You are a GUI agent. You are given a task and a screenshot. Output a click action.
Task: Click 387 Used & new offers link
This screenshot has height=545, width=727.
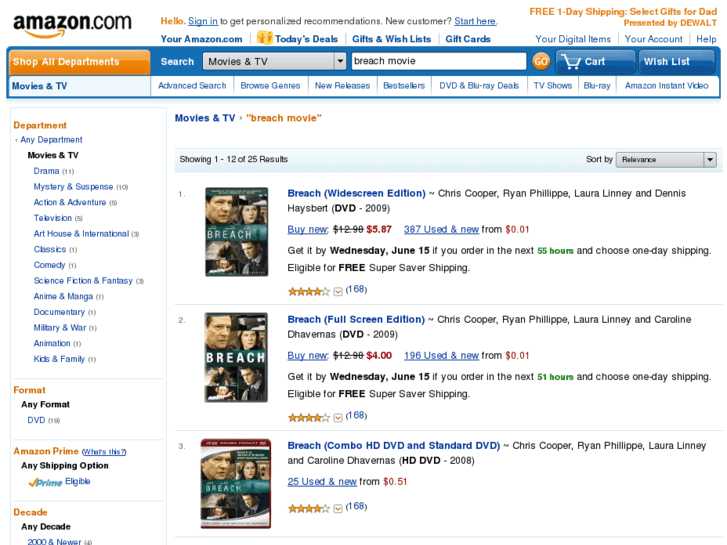[441, 229]
